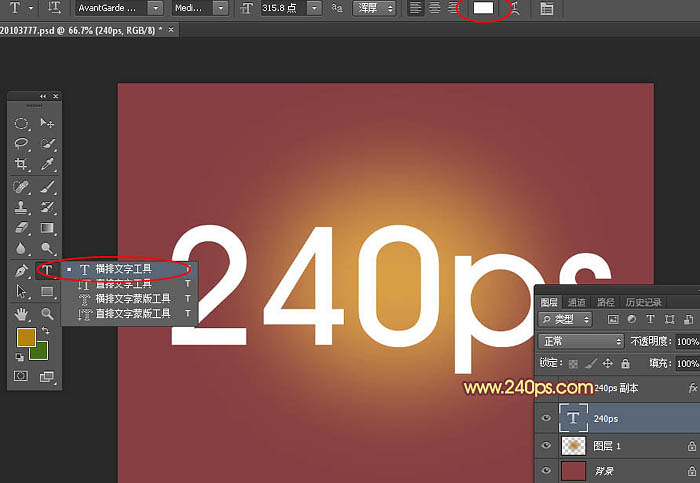Swap foreground and background colors
Screen dimensions: 700x483
coord(46,330)
